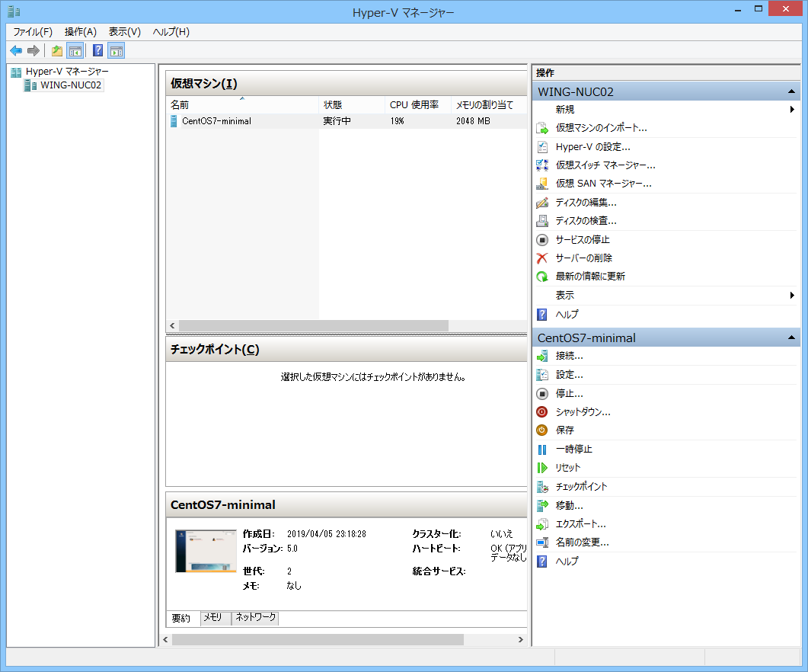Select the CentOS7-minimal virtual machine row
808x672 pixels.
[347, 121]
